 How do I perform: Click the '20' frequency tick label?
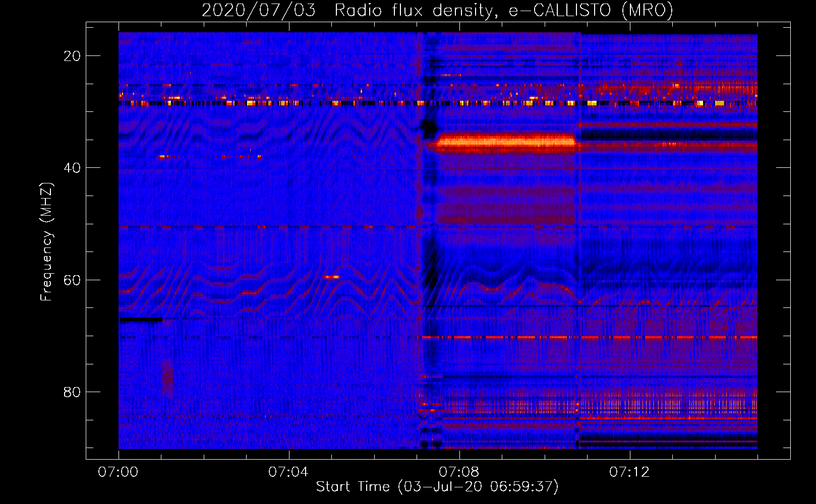[72, 56]
